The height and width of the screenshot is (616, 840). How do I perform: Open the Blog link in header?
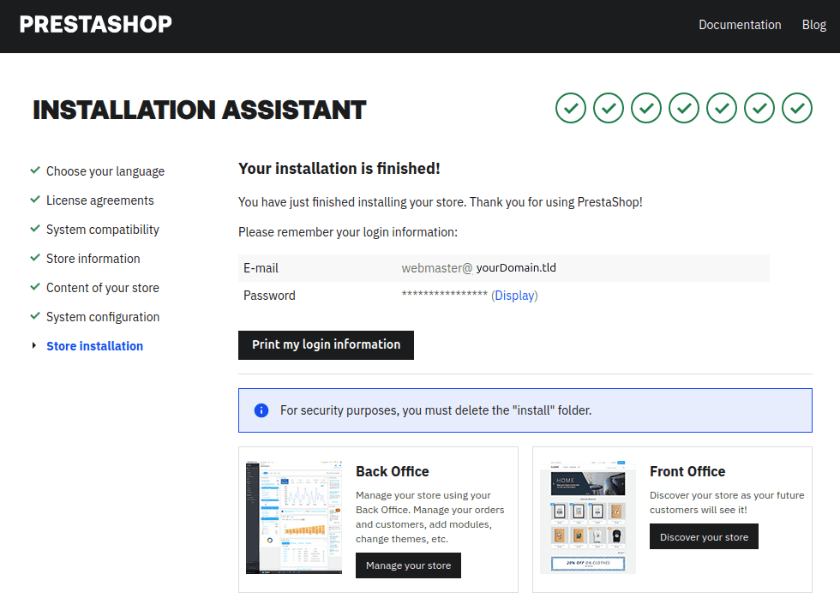(x=813, y=25)
